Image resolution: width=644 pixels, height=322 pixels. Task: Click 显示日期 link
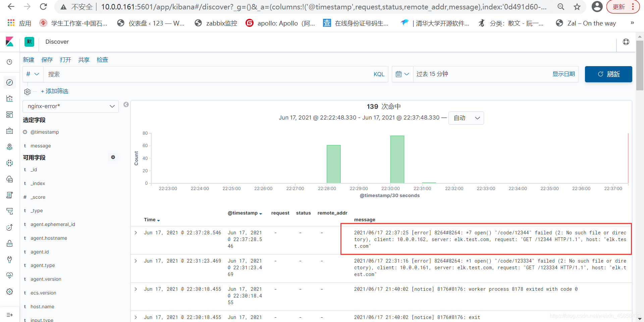(x=563, y=74)
